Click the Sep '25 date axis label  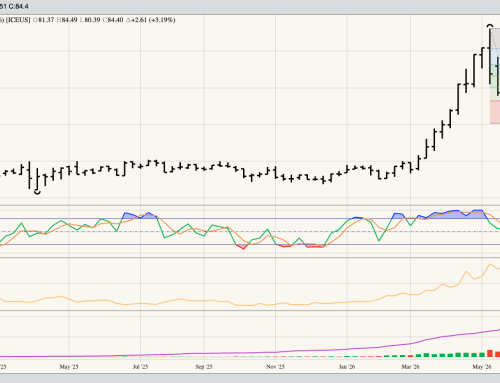pos(204,367)
